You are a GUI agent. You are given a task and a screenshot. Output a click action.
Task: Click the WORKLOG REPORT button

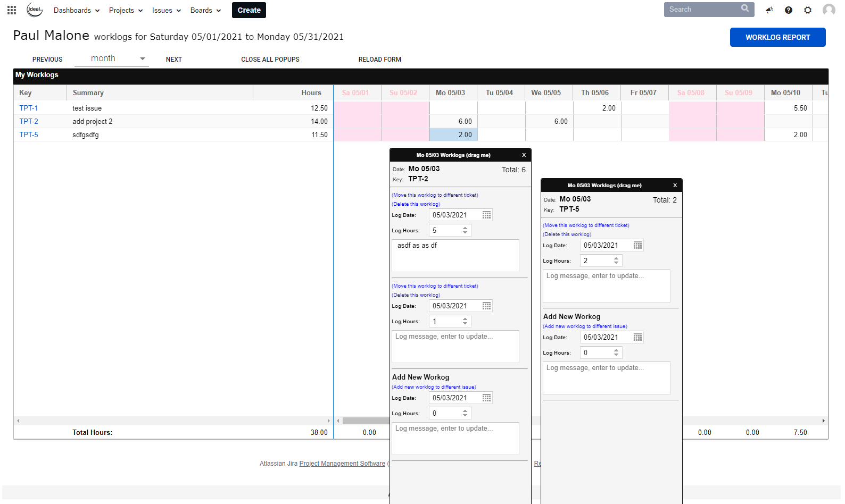777,37
